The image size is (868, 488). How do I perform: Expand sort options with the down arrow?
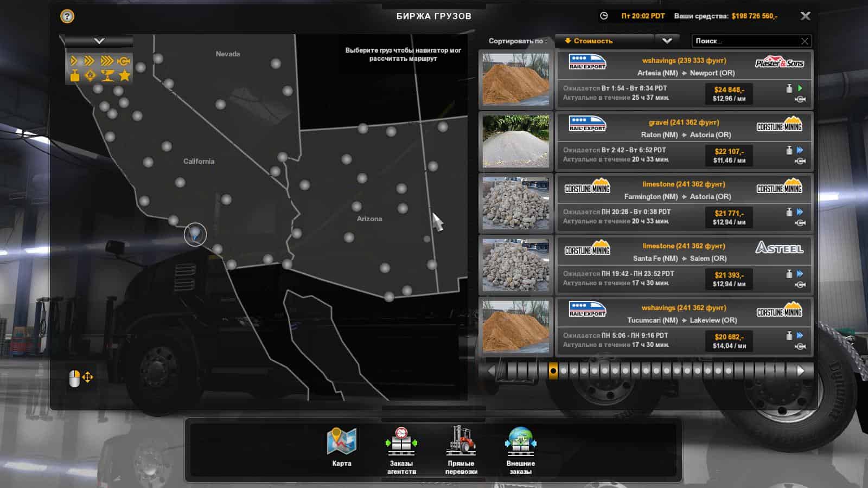coord(667,41)
